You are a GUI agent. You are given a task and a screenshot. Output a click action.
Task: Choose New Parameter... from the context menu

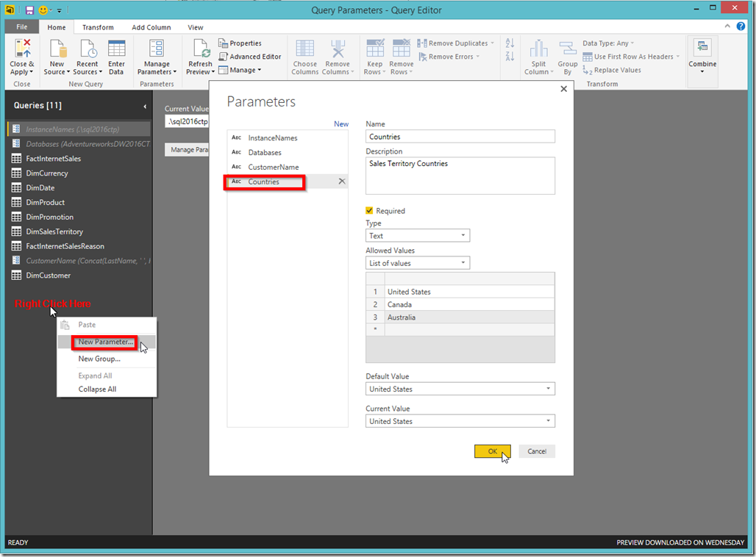(x=106, y=342)
